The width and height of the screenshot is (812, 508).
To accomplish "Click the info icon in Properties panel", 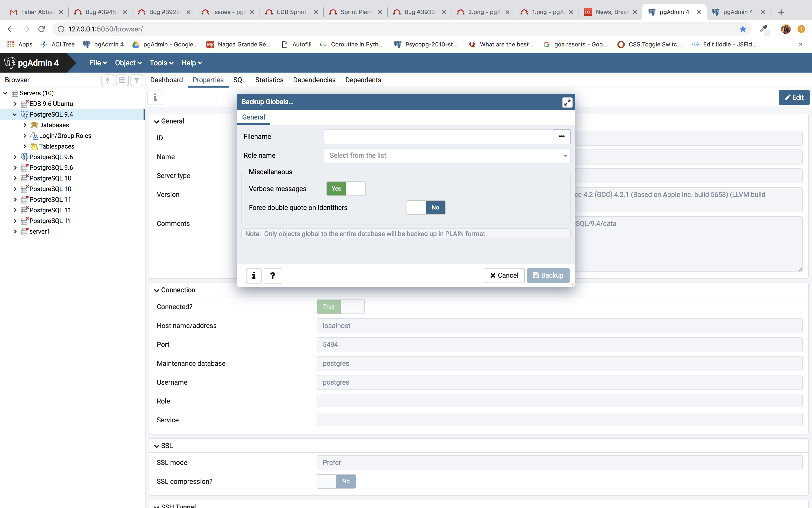I will pyautogui.click(x=155, y=97).
